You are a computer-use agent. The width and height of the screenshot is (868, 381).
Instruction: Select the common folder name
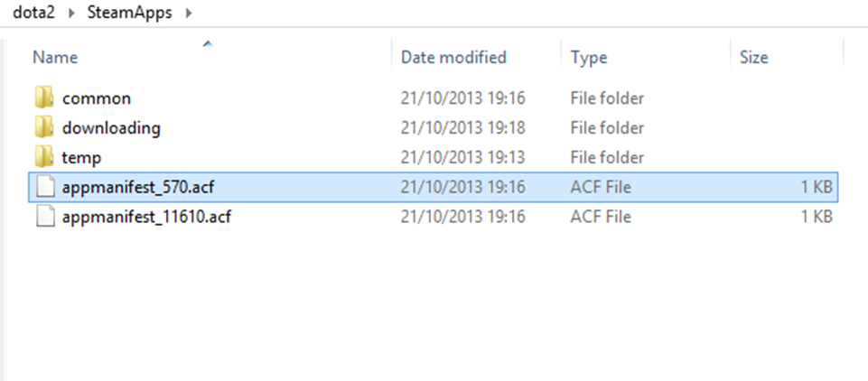(97, 98)
